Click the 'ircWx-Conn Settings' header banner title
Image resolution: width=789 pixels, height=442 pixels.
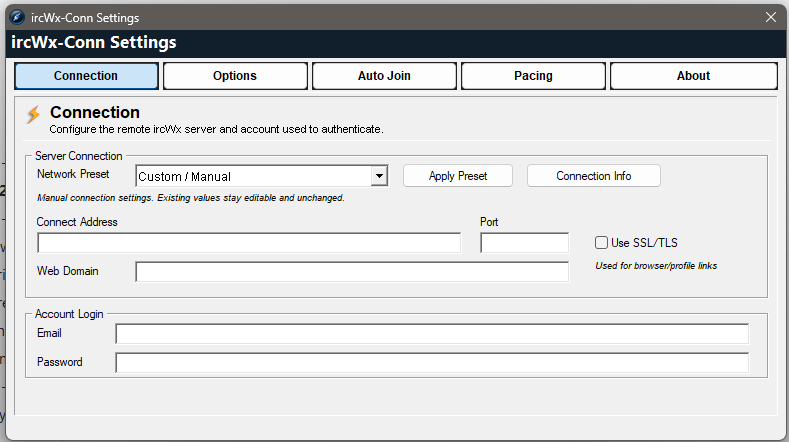(94, 43)
